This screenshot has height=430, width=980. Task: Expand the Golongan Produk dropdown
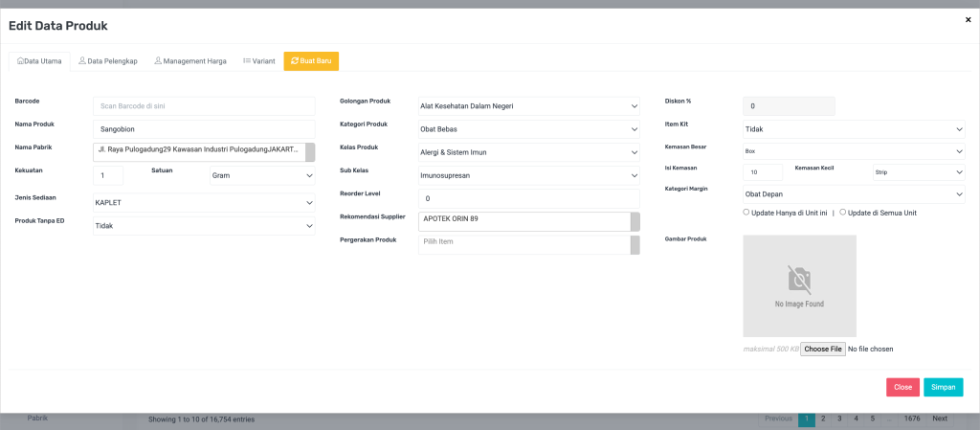[528, 105]
